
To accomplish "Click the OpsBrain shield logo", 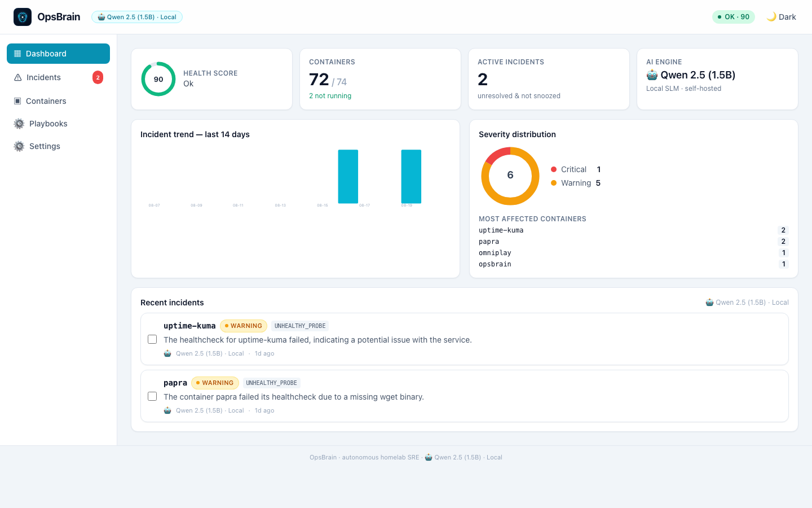I will tap(23, 17).
